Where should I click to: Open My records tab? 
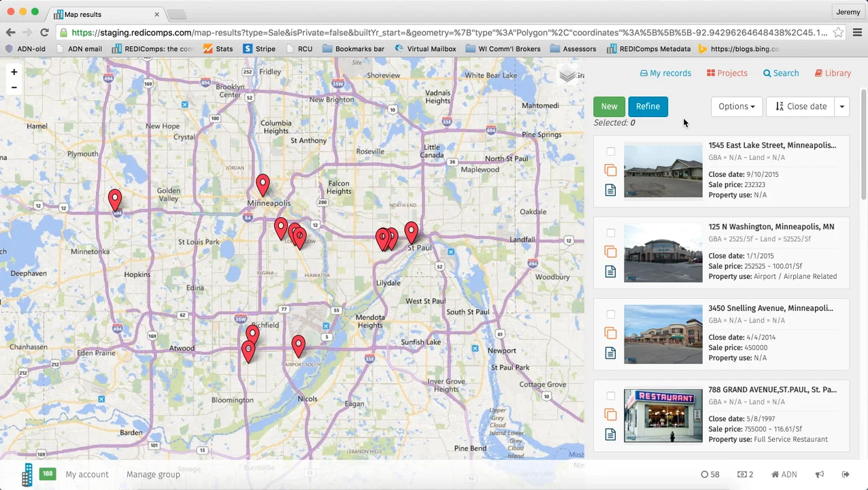665,73
